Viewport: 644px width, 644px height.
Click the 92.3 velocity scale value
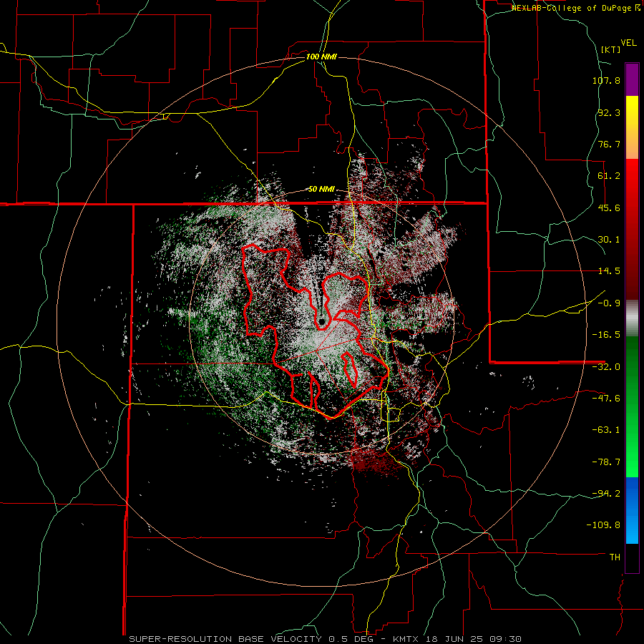609,112
